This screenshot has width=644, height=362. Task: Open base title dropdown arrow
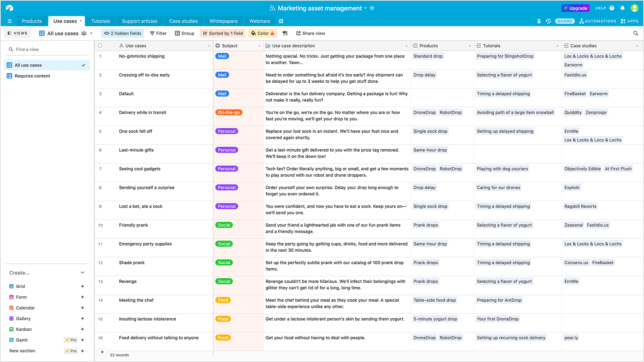point(365,8)
